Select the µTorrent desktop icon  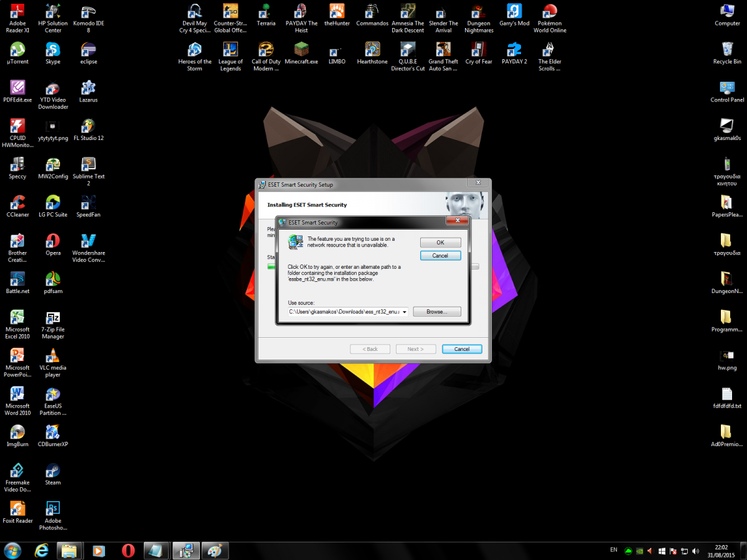click(x=17, y=54)
